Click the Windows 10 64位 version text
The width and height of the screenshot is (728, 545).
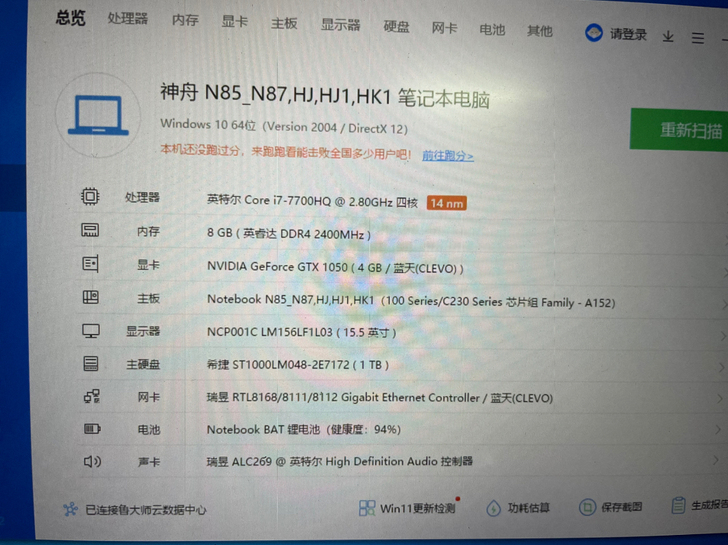point(284,126)
